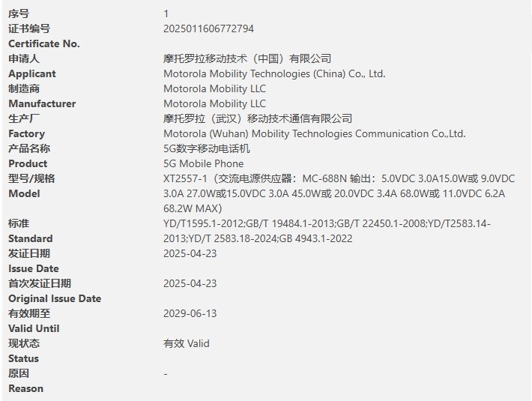Click the Standard label
The width and height of the screenshot is (532, 401).
click(x=31, y=238)
